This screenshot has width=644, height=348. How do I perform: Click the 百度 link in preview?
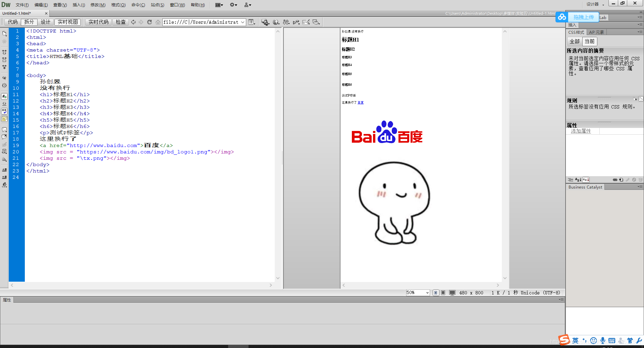pyautogui.click(x=361, y=102)
